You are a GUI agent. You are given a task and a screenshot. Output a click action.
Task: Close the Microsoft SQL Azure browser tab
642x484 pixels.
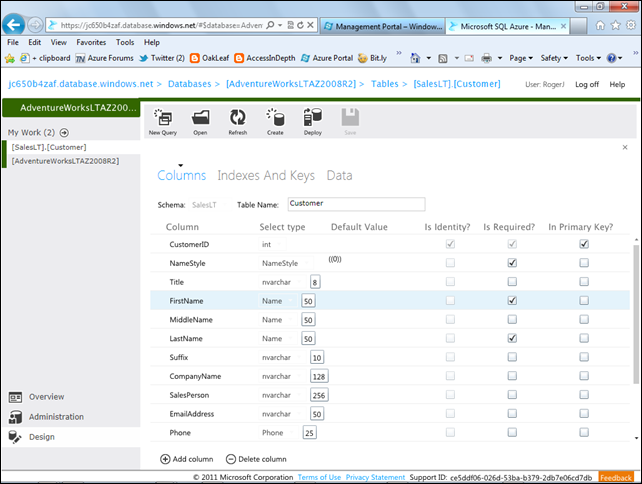tap(563, 26)
